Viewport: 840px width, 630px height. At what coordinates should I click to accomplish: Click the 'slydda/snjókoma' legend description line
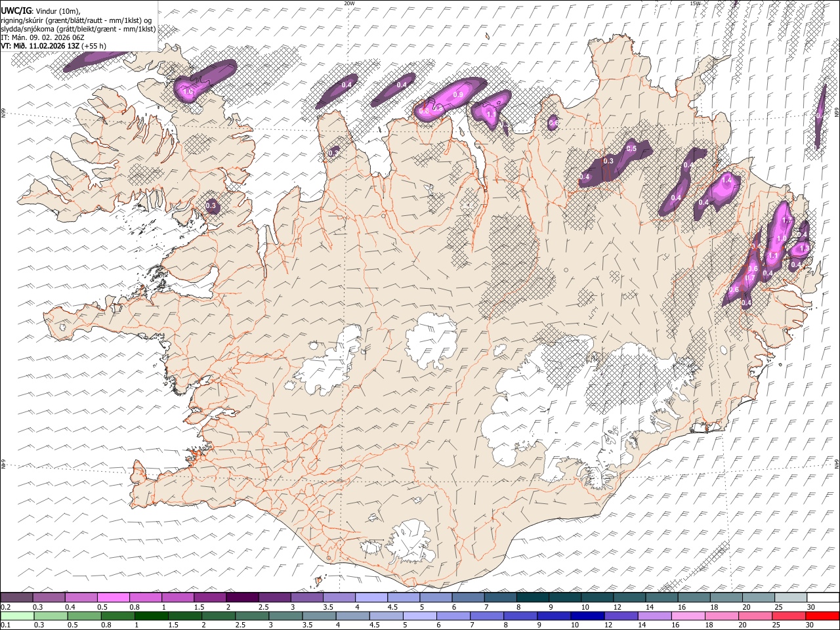click(x=78, y=29)
